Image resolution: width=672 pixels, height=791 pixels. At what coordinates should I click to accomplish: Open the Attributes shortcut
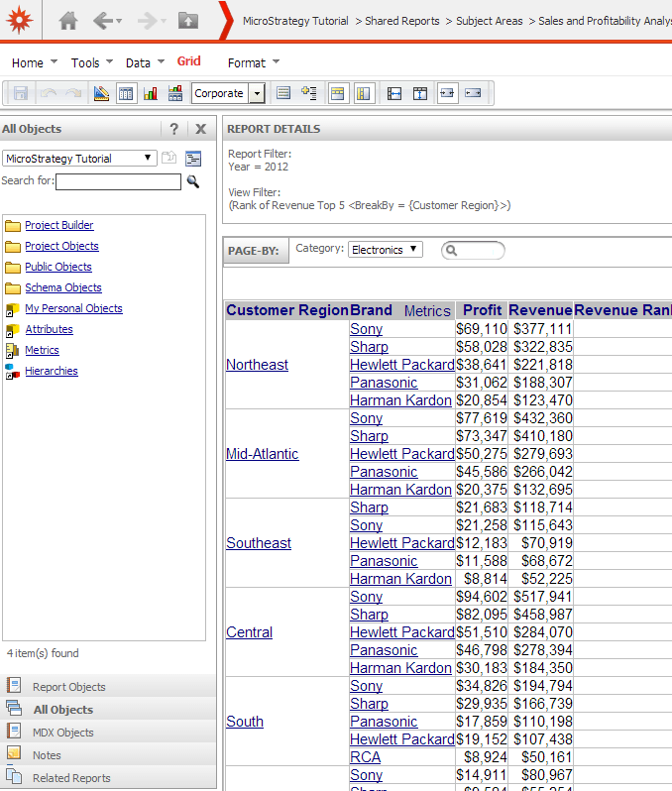click(49, 329)
